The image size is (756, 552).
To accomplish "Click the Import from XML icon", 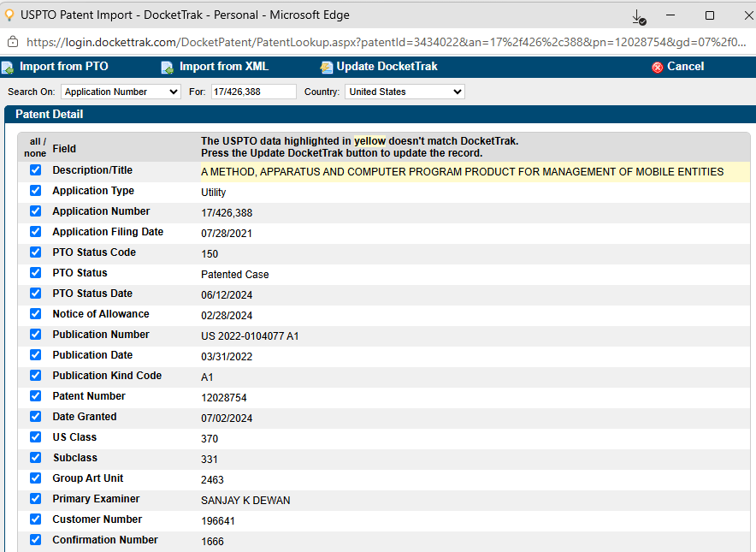I will pos(167,68).
